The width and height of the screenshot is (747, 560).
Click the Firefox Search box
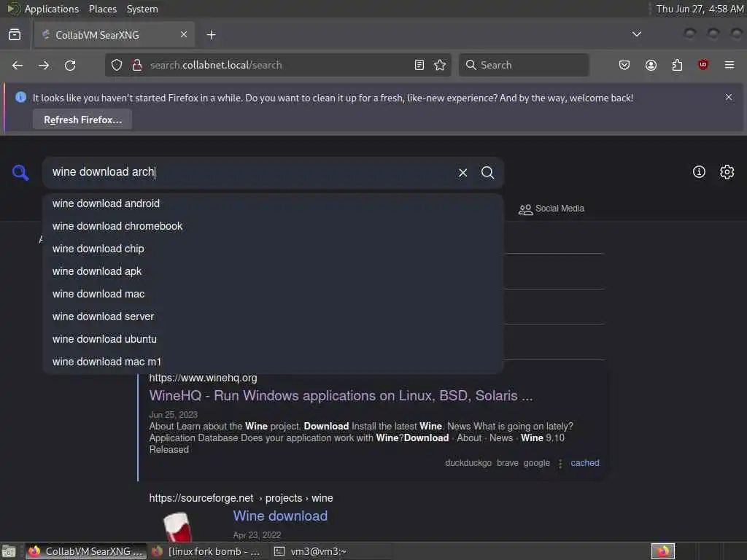pyautogui.click(x=524, y=65)
